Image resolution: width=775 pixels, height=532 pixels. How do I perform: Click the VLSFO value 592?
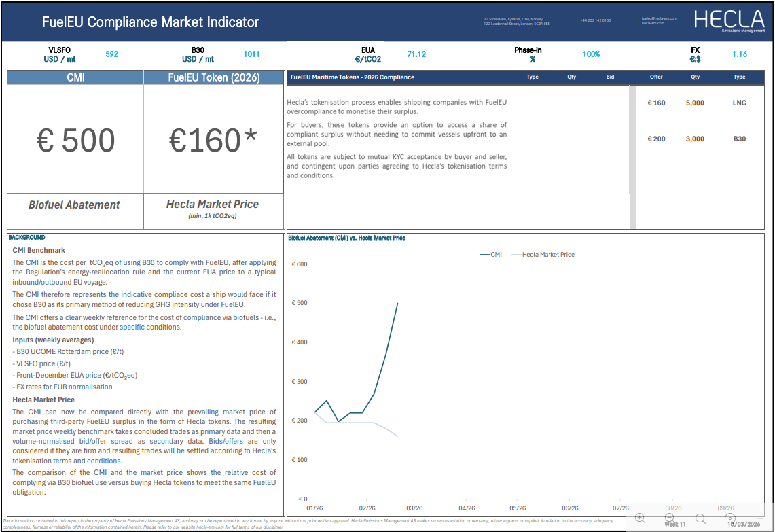coord(111,54)
